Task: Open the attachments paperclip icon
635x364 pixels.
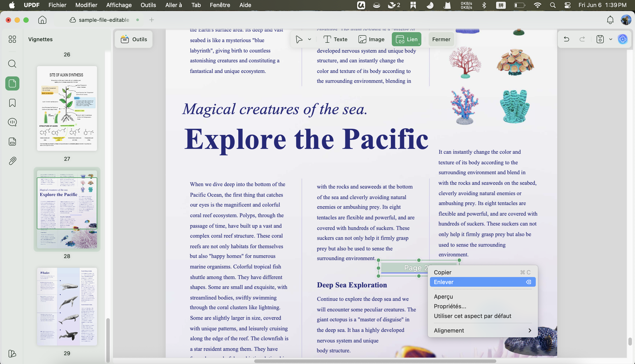Action: (x=12, y=161)
